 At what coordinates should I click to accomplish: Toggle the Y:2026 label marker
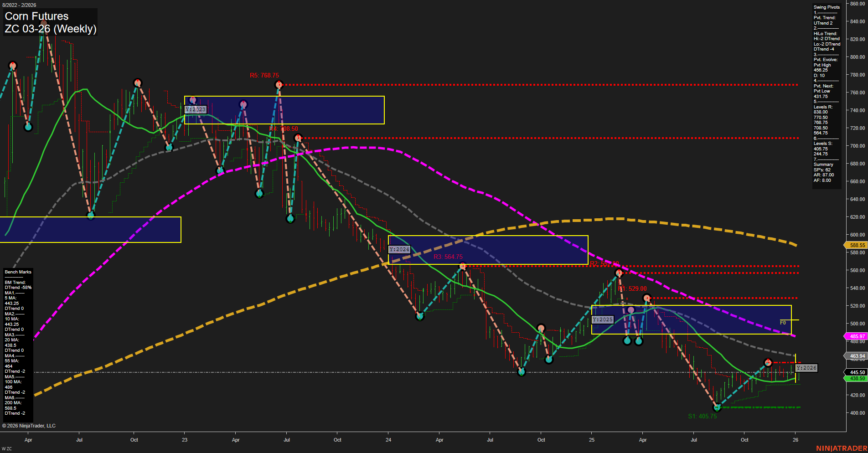coord(806,368)
